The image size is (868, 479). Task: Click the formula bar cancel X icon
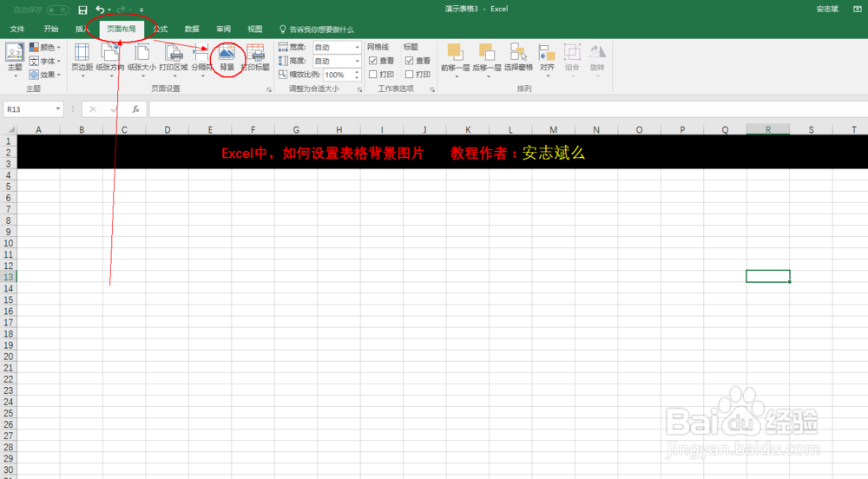pos(93,109)
